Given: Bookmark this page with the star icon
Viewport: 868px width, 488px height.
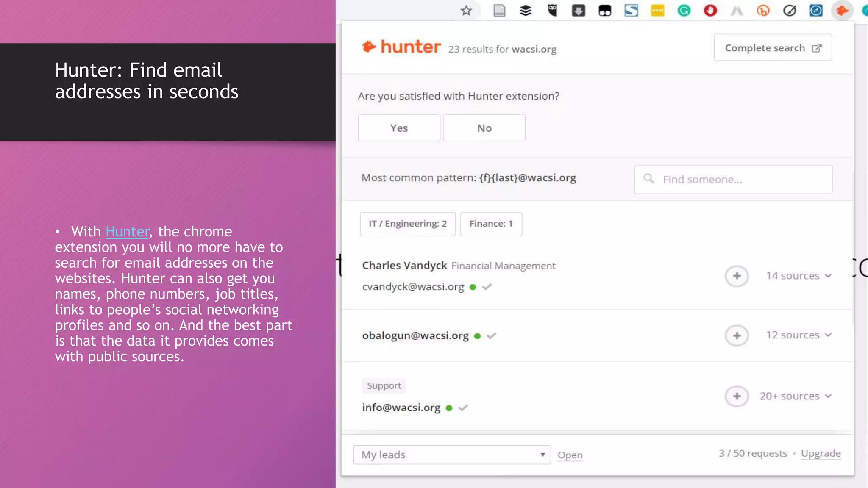Looking at the screenshot, I should coord(466,11).
